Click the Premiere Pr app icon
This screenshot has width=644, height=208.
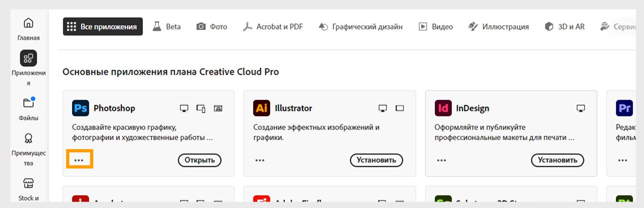[x=624, y=108]
